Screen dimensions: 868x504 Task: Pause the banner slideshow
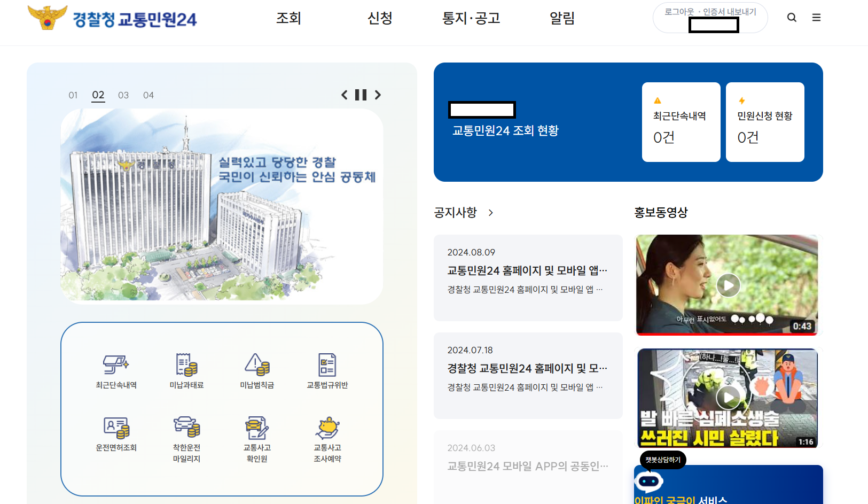[x=361, y=95]
